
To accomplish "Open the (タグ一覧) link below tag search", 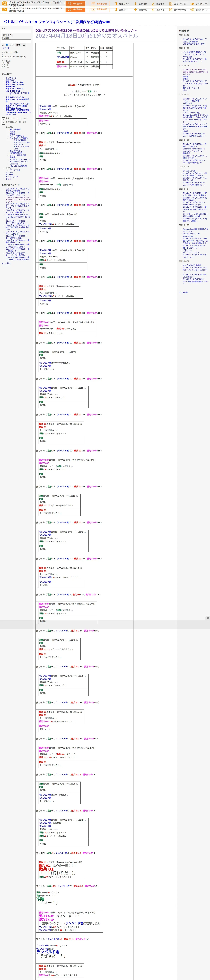I will (6, 48).
